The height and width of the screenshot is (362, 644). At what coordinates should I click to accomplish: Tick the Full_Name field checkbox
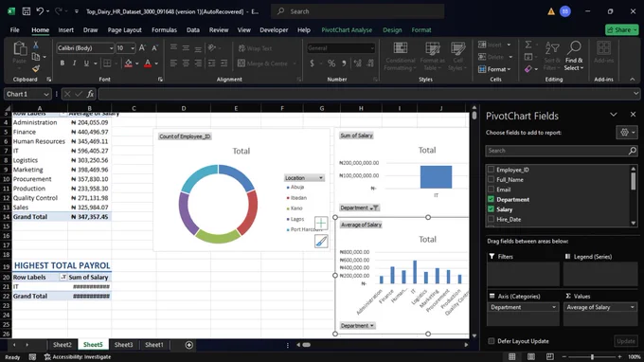click(491, 179)
